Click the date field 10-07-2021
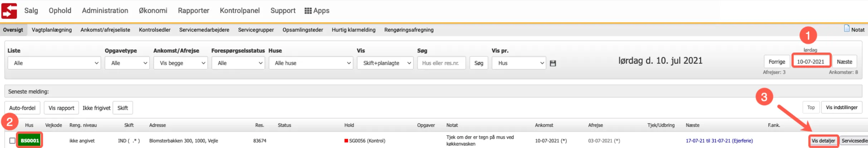Image resolution: width=868 pixels, height=148 pixels. 811,62
